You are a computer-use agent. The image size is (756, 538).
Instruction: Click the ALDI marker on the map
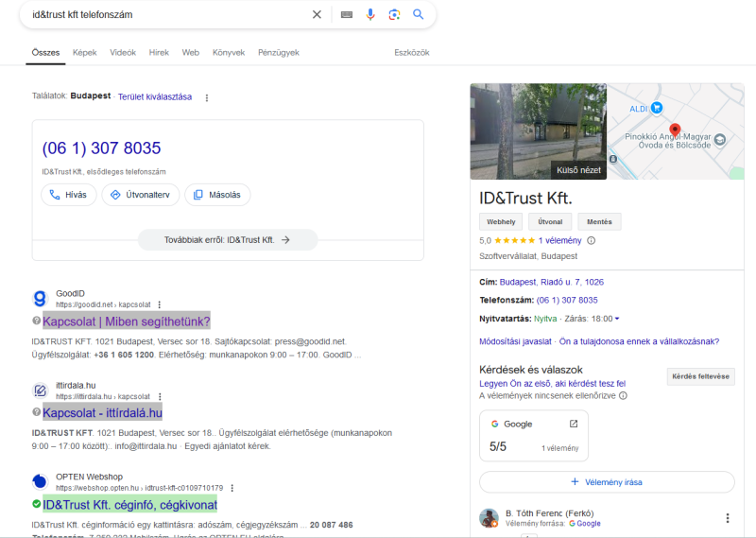click(x=656, y=108)
